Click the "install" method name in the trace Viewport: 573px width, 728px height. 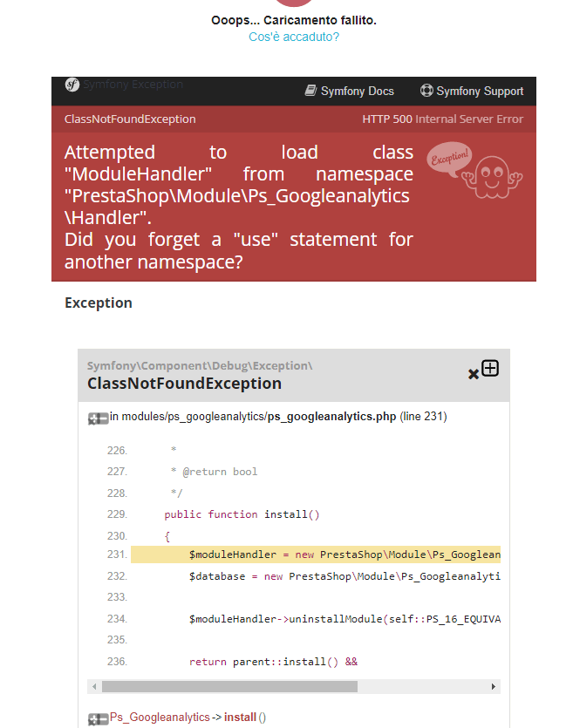[x=240, y=717]
